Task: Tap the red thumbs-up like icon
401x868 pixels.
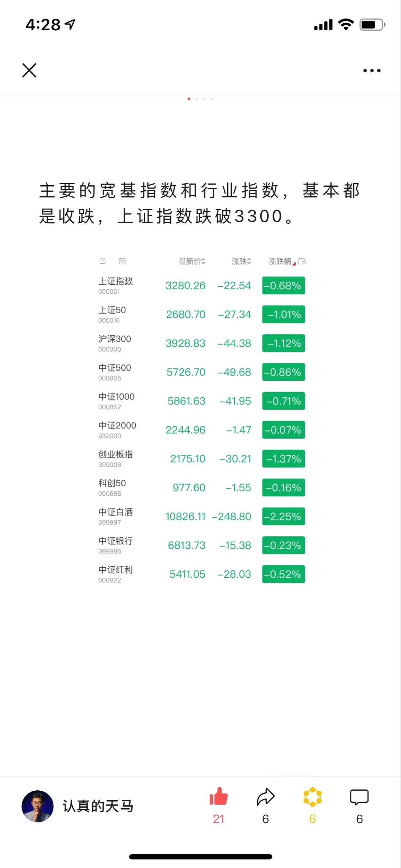Action: 218,797
